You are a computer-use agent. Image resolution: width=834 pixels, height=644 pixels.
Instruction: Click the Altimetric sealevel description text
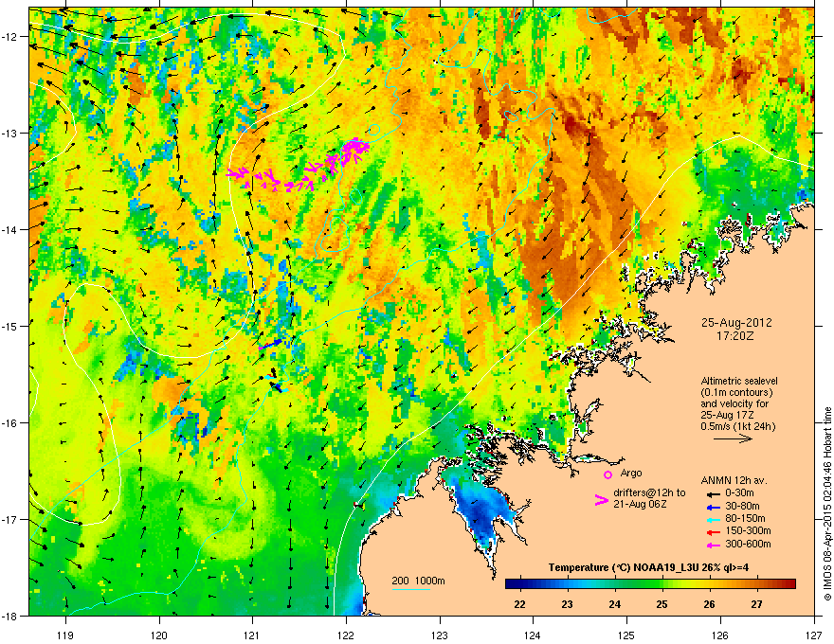pyautogui.click(x=739, y=403)
